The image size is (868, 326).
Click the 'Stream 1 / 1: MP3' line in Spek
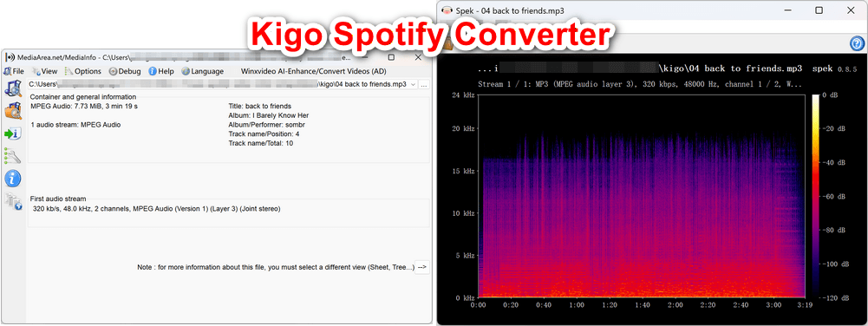click(639, 85)
